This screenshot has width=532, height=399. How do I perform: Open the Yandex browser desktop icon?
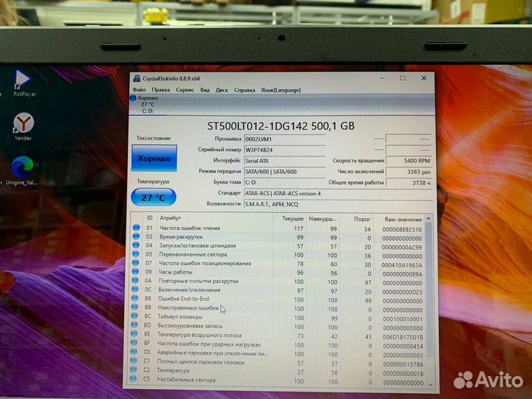(23, 126)
